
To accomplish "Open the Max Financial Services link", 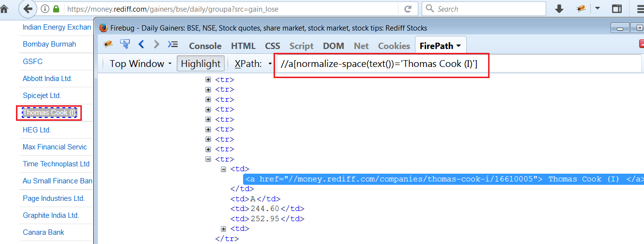I will click(x=55, y=147).
